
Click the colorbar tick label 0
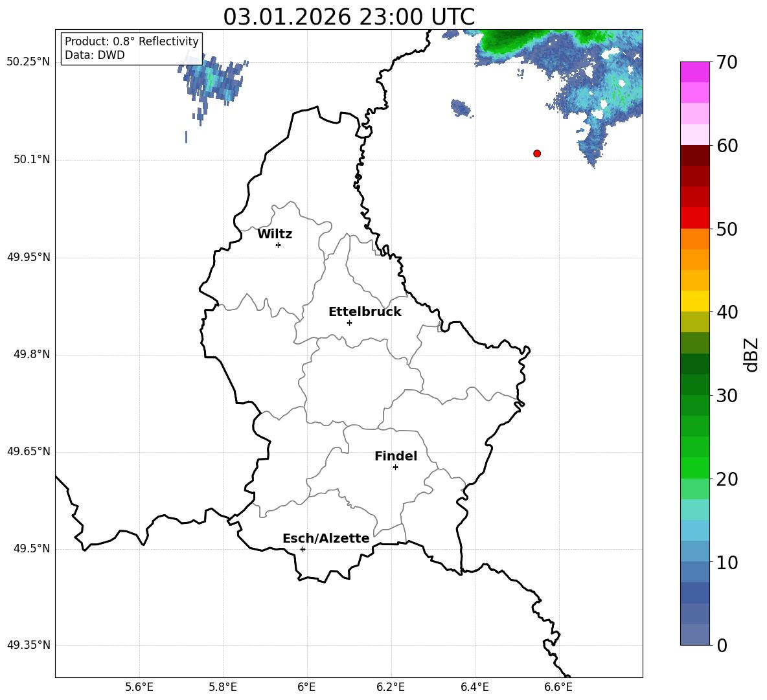(722, 646)
